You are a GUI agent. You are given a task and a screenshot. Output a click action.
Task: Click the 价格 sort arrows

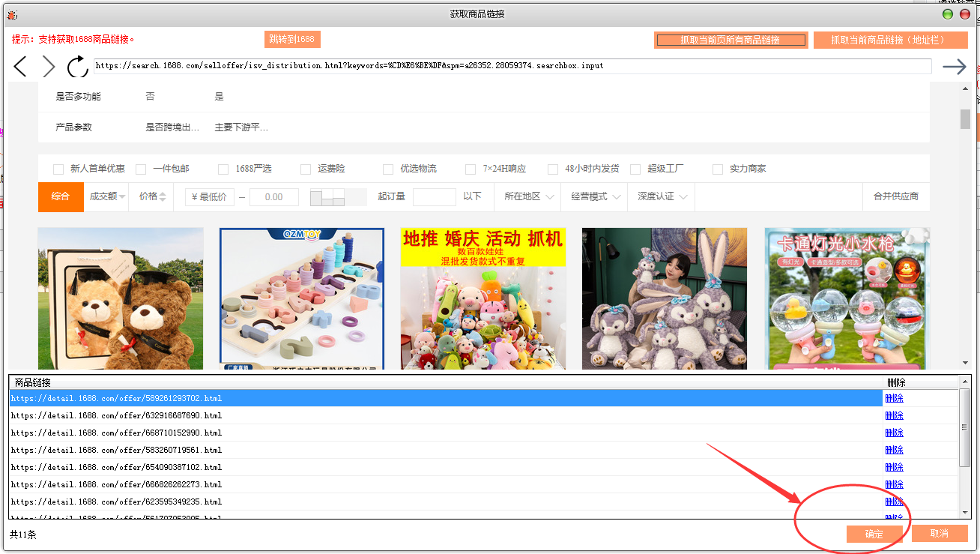coord(163,196)
